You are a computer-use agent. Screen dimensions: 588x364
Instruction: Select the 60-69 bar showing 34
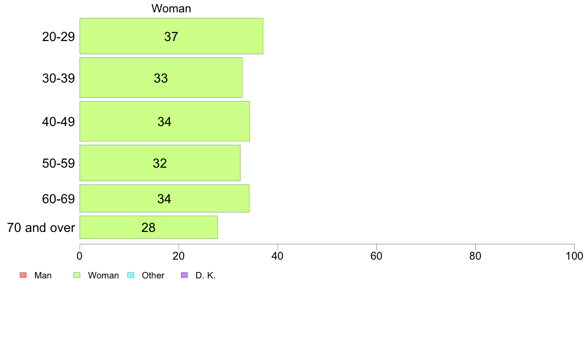tap(165, 198)
